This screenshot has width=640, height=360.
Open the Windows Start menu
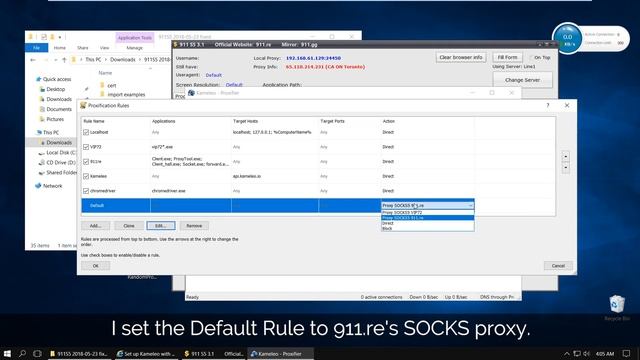(x=7, y=353)
